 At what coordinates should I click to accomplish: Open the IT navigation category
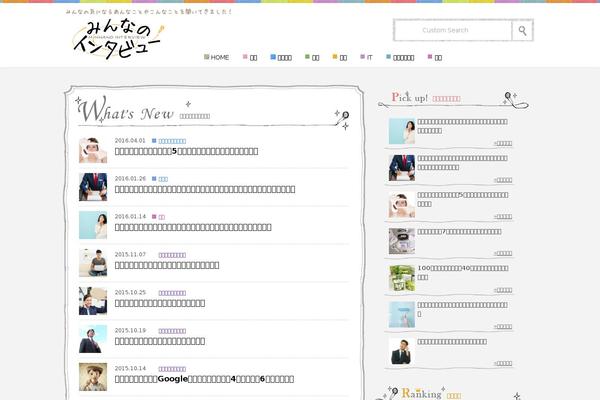click(366, 57)
